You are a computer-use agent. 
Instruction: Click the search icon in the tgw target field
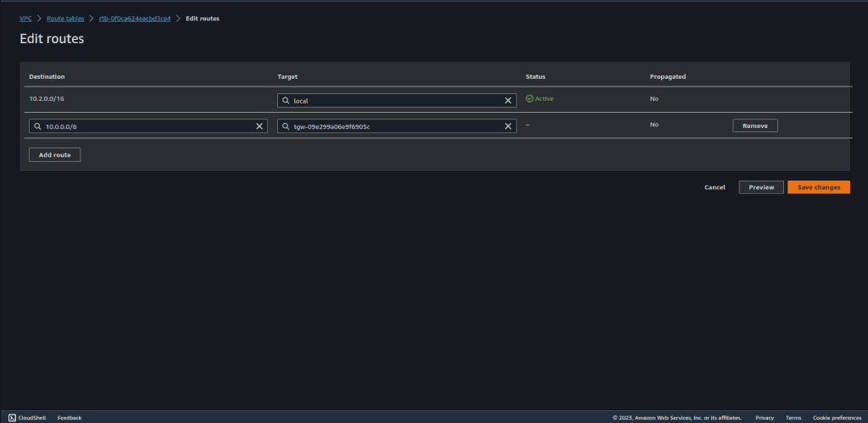(286, 126)
